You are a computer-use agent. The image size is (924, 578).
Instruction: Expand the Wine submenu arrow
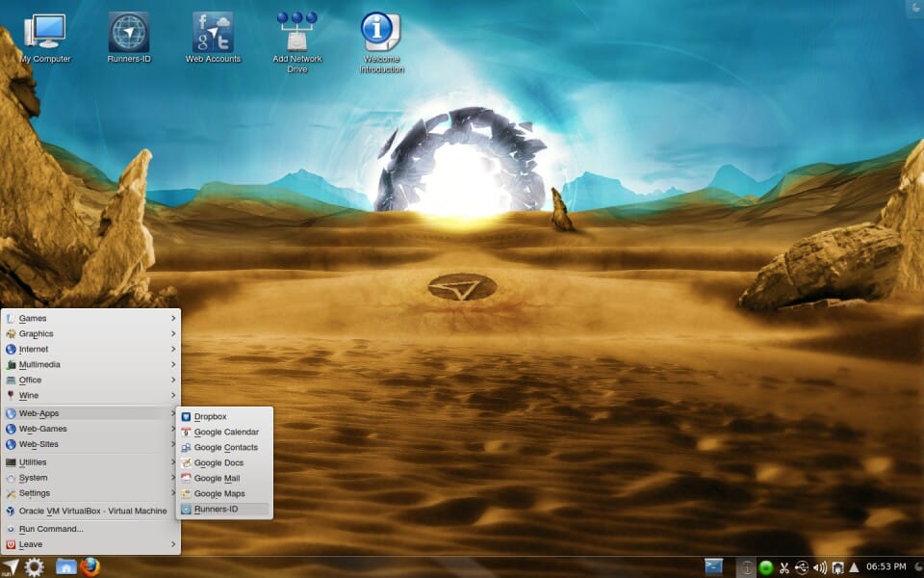coord(173,395)
